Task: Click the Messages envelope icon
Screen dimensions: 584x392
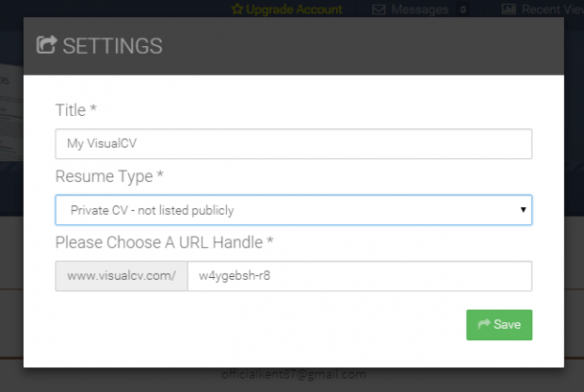Action: [380, 9]
